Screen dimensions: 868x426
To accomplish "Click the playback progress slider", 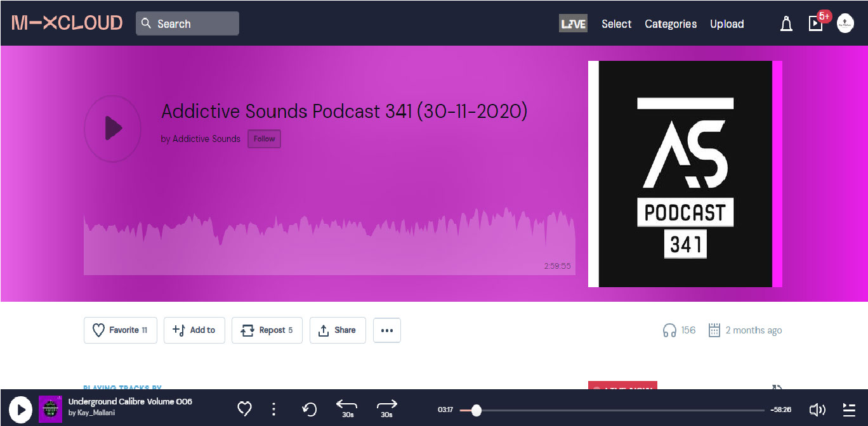I will click(612, 410).
